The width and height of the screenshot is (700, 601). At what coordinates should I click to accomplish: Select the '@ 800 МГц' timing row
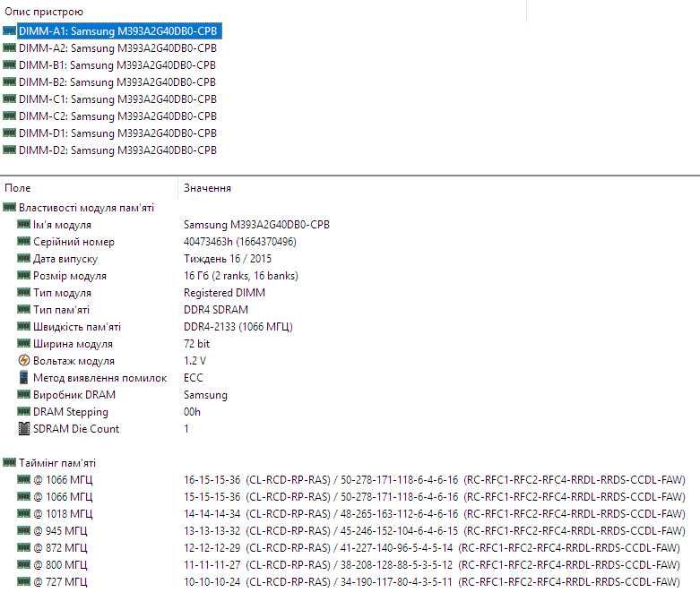point(349,564)
